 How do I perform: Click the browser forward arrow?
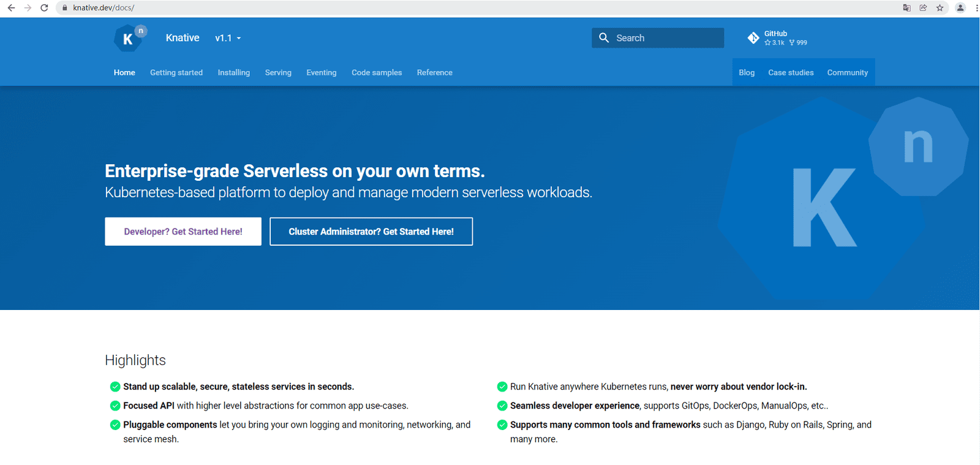point(28,8)
